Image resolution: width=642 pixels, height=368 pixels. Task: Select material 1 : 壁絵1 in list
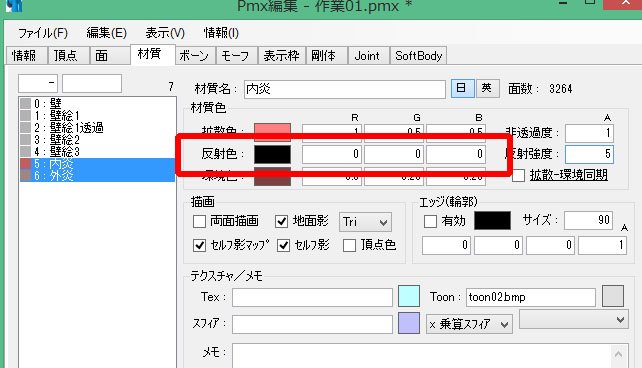[97, 115]
